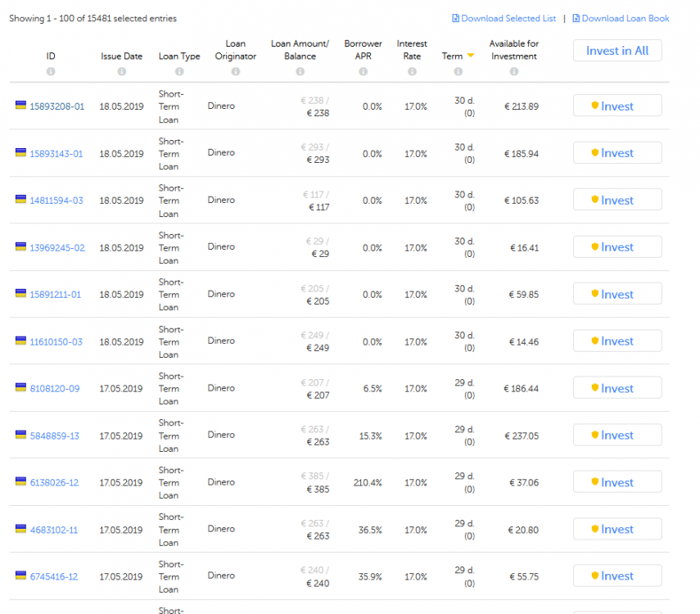The height and width of the screenshot is (614, 700).
Task: Open the Download Loan Book link
Action: point(621,18)
